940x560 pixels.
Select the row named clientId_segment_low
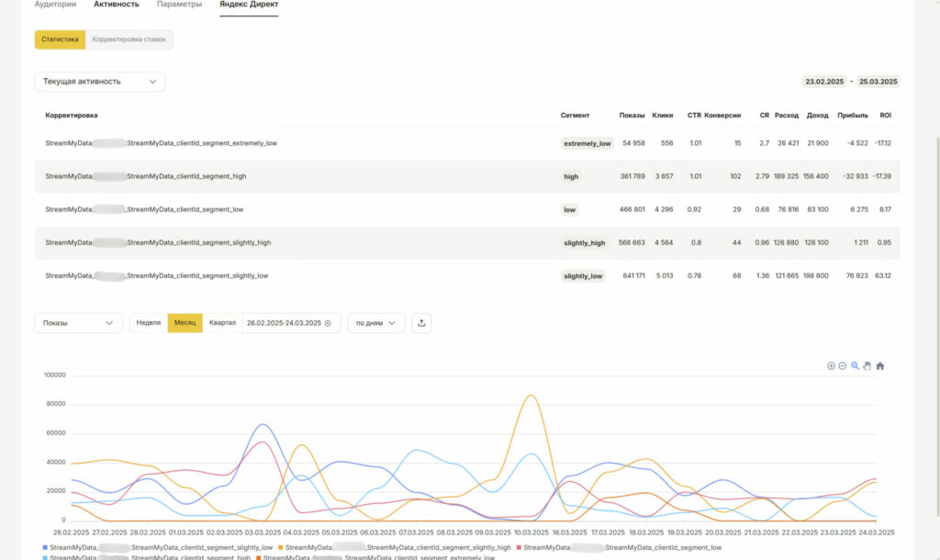tap(467, 210)
